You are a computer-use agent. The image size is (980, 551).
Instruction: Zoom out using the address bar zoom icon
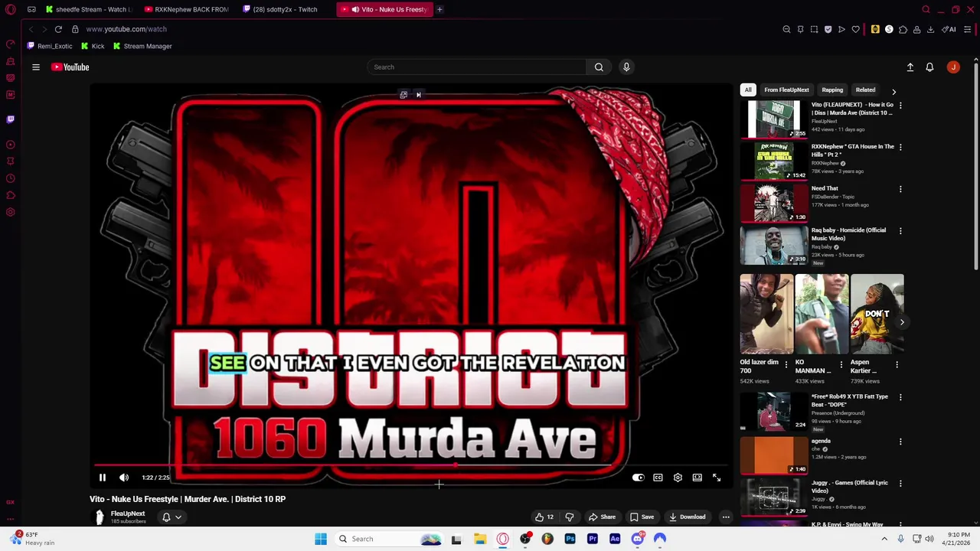point(786,29)
